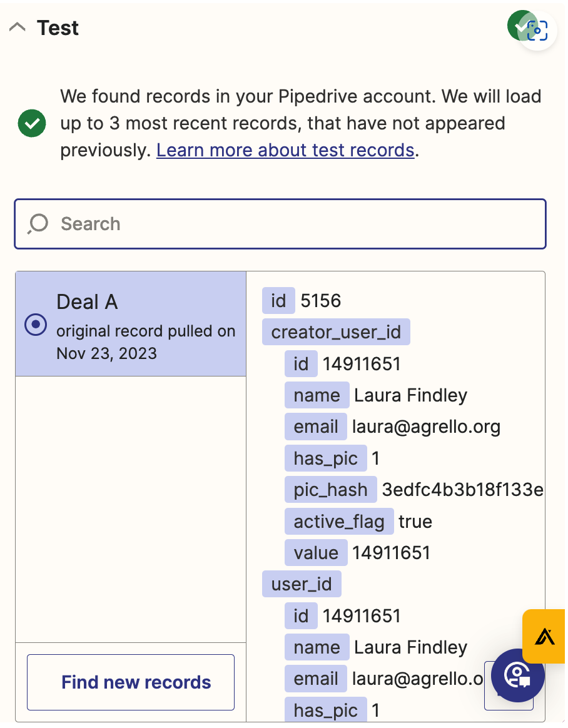568x728 pixels.
Task: Click name tag under user_id
Action: (317, 647)
